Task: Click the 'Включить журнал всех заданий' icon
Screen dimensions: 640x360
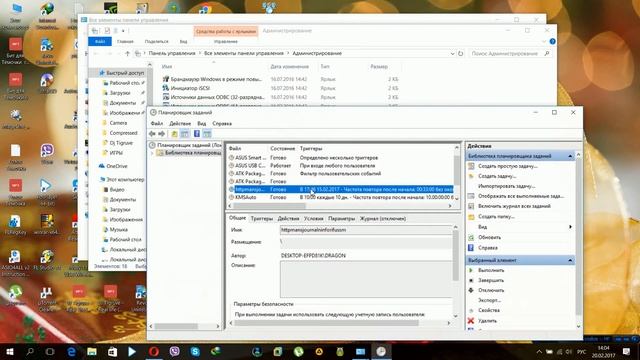Action: 471,207
